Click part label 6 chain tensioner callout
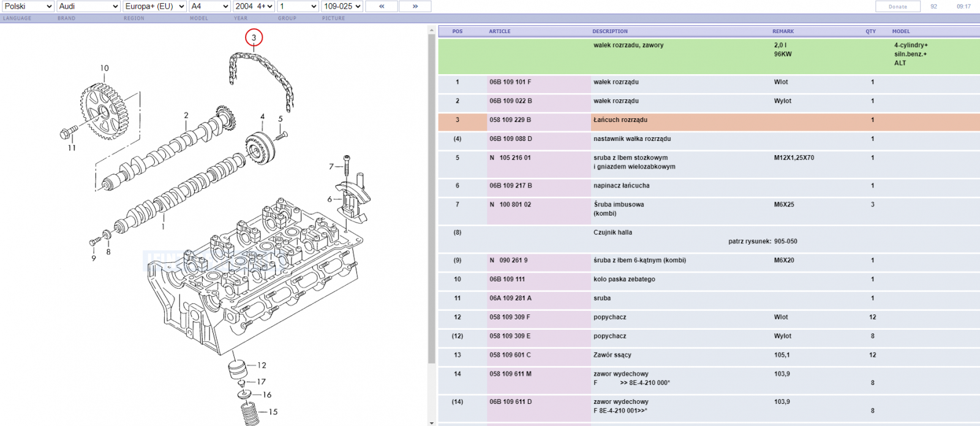Viewport: 980px width, 426px height. (x=330, y=199)
